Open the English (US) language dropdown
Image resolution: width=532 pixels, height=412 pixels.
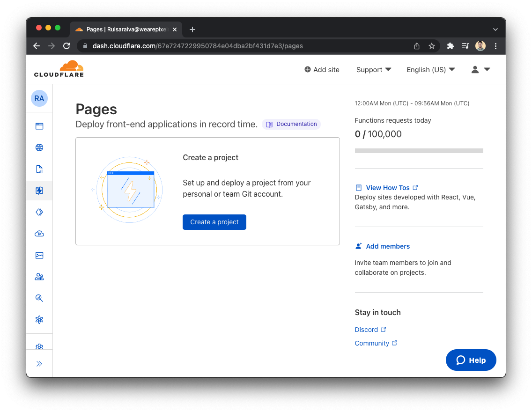tap(430, 69)
